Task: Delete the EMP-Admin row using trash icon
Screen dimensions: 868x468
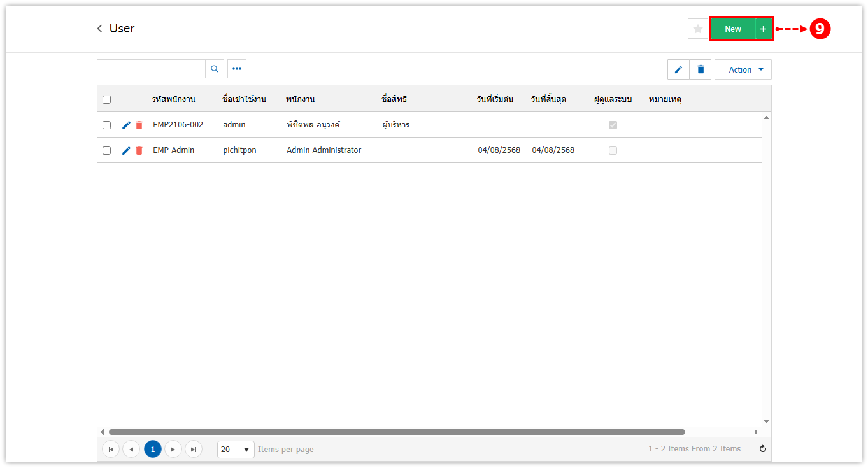Action: point(139,151)
